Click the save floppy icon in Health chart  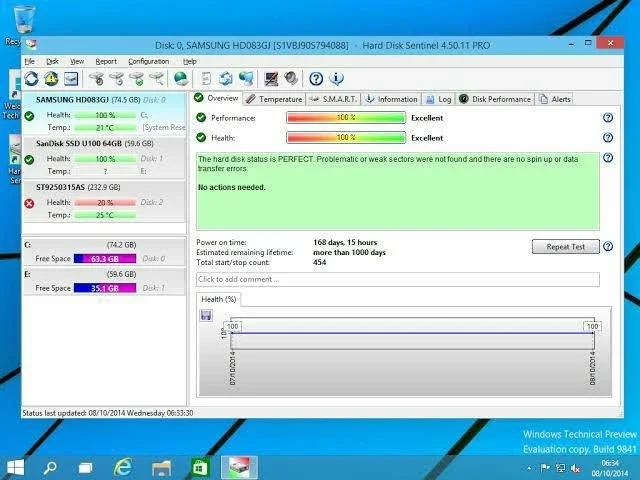(x=206, y=315)
